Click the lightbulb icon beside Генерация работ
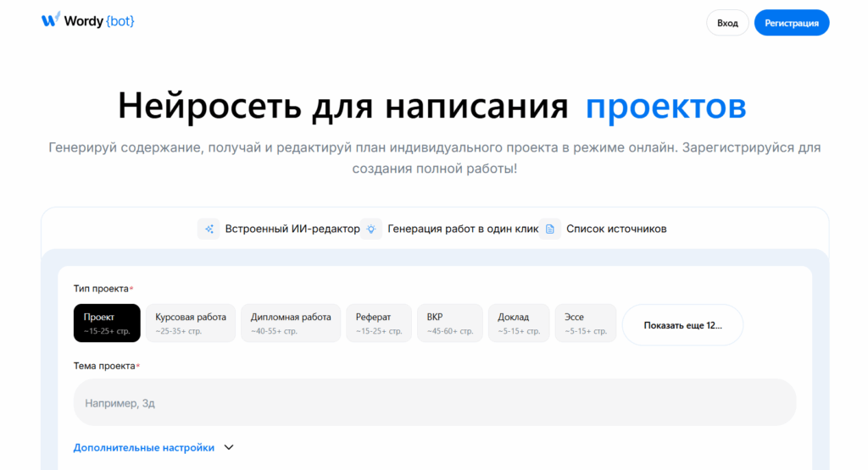Screen dimensions: 868x470 (371, 229)
